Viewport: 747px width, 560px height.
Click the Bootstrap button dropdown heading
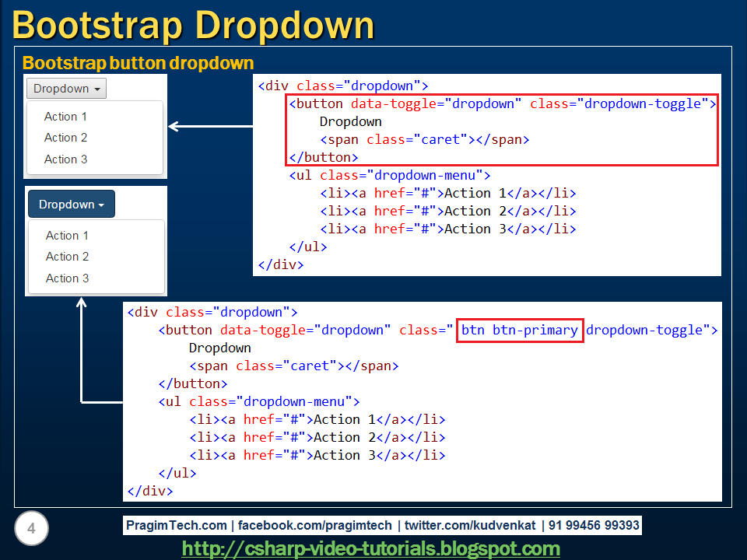click(x=138, y=63)
